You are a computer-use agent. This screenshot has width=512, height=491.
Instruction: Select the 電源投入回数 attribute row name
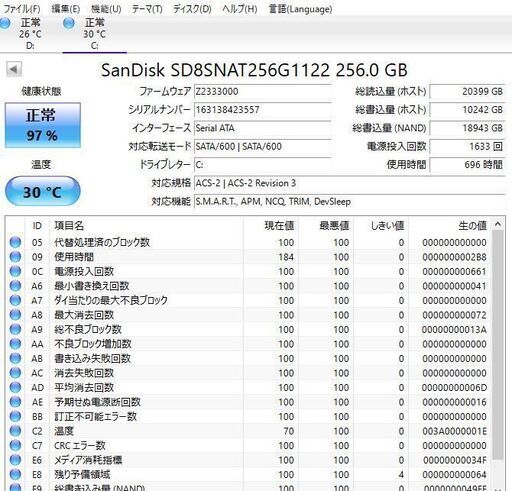coord(84,271)
